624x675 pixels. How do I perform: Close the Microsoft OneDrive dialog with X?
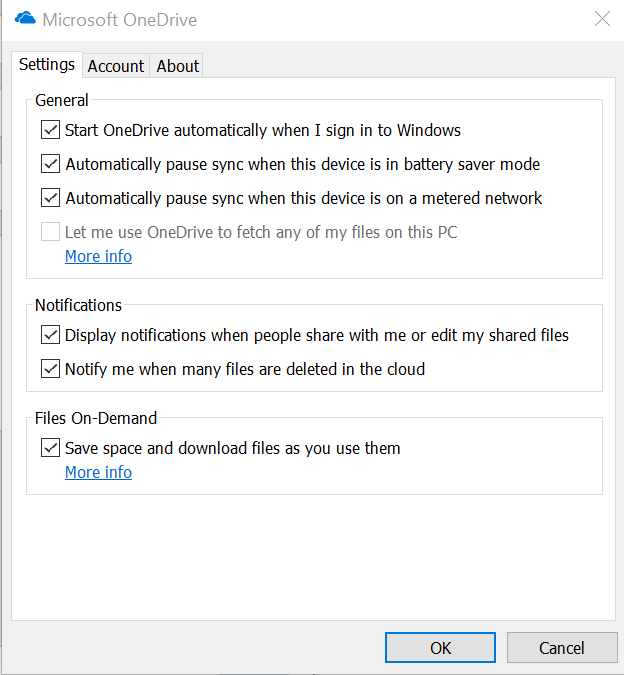(602, 19)
